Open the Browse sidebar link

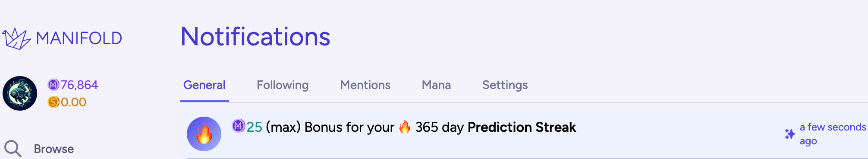54,149
